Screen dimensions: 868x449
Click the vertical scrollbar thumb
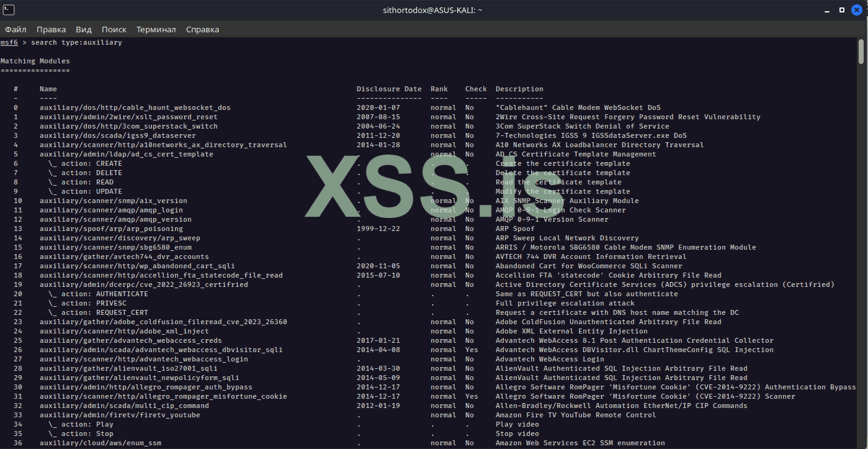[861, 51]
